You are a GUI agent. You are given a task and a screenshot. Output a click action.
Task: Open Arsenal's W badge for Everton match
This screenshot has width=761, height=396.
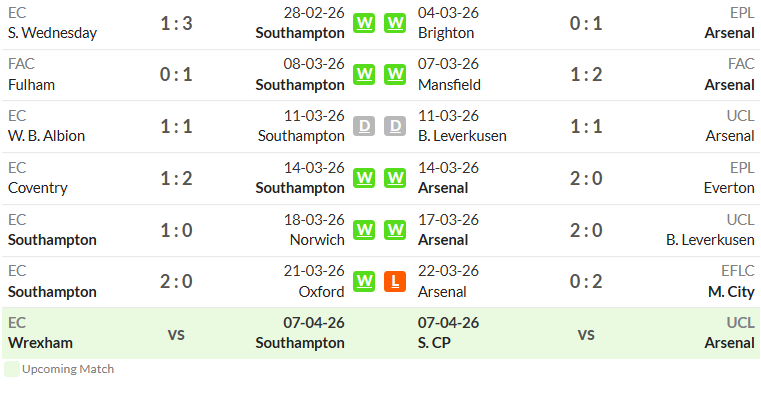coord(395,178)
